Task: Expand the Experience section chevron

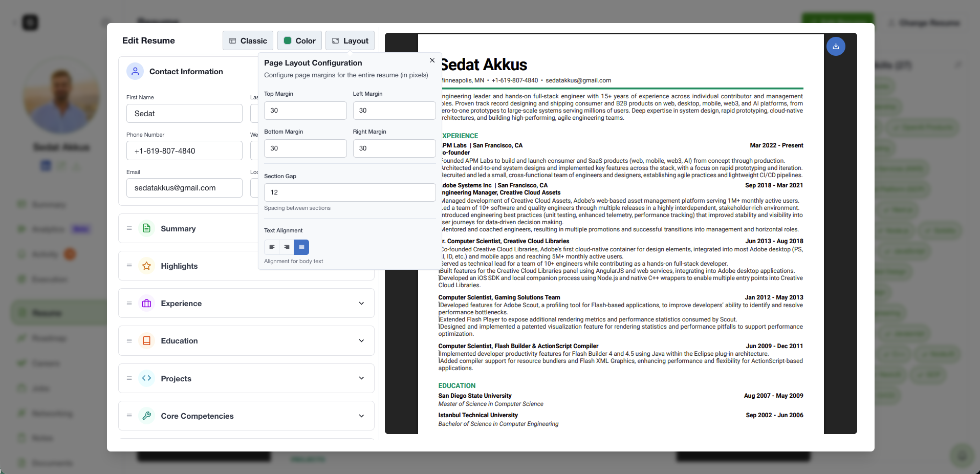Action: 361,304
